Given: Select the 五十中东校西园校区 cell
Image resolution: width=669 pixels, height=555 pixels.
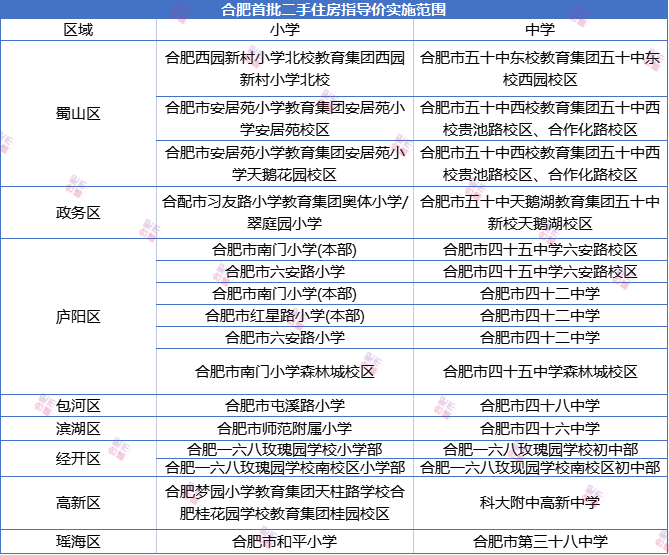Looking at the screenshot, I should coord(540,69).
